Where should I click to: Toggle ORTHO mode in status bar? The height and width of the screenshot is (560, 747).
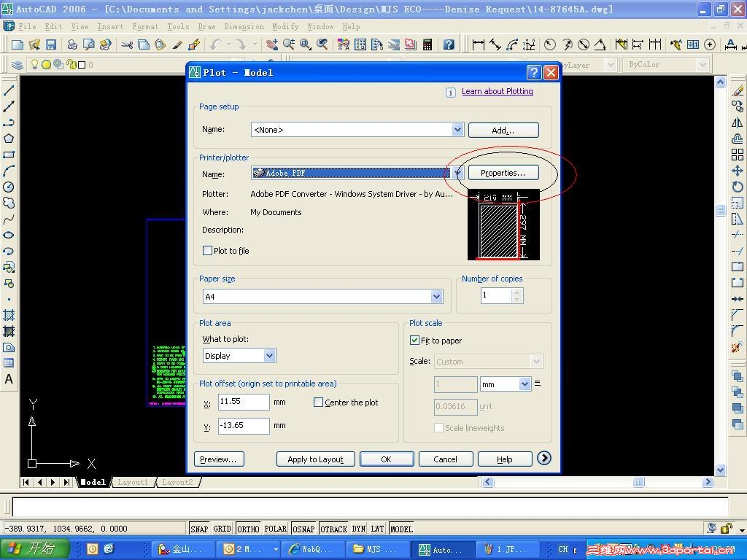pyautogui.click(x=248, y=529)
